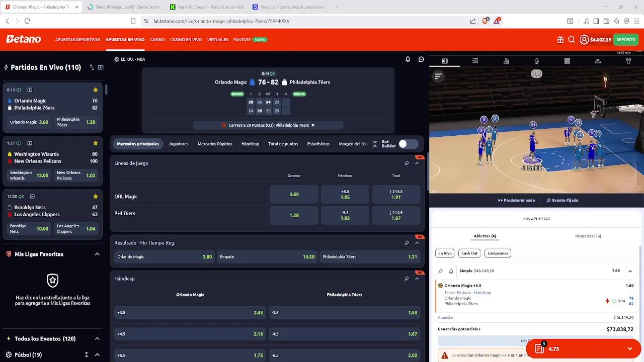The height and width of the screenshot is (362, 644).
Task: Open stream icon on the 12:00 Q3 match card
Action: [x=32, y=197]
